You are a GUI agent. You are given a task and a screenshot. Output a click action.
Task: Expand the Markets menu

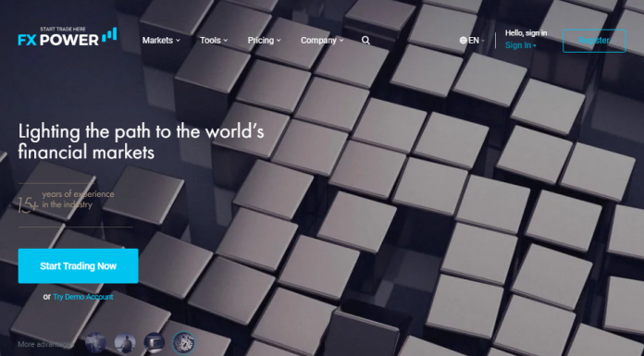coord(161,41)
